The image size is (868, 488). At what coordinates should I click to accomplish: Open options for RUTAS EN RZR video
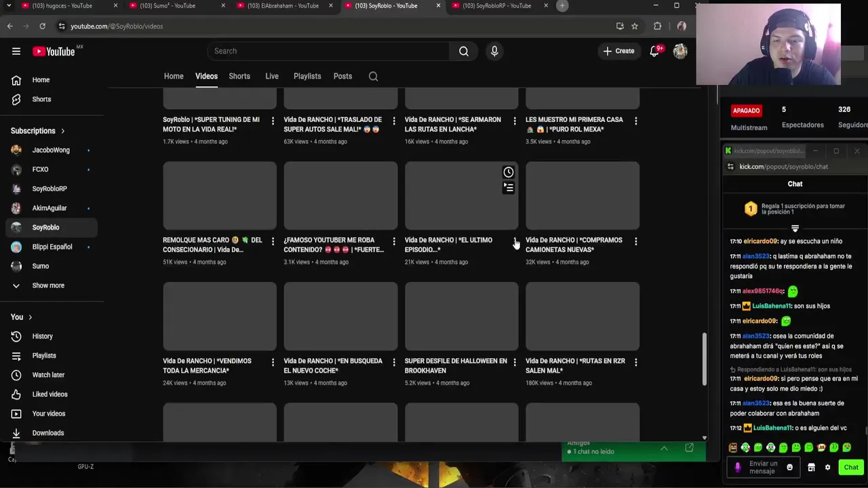click(635, 362)
